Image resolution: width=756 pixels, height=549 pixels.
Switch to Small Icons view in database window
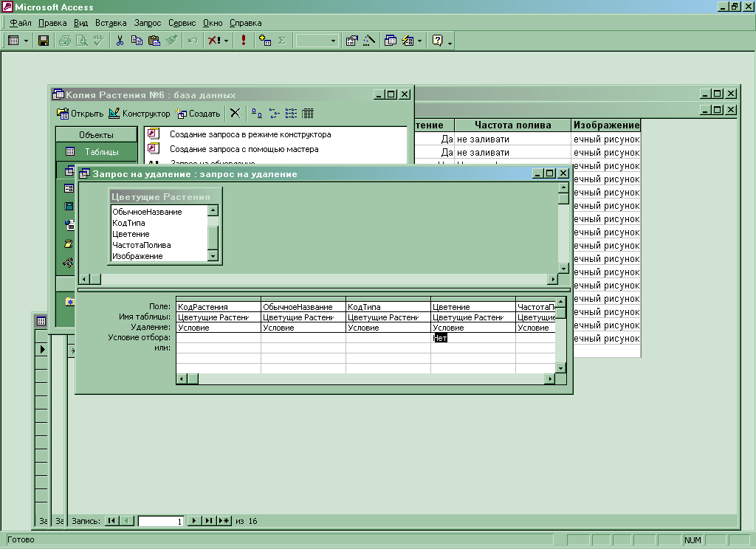[x=274, y=114]
